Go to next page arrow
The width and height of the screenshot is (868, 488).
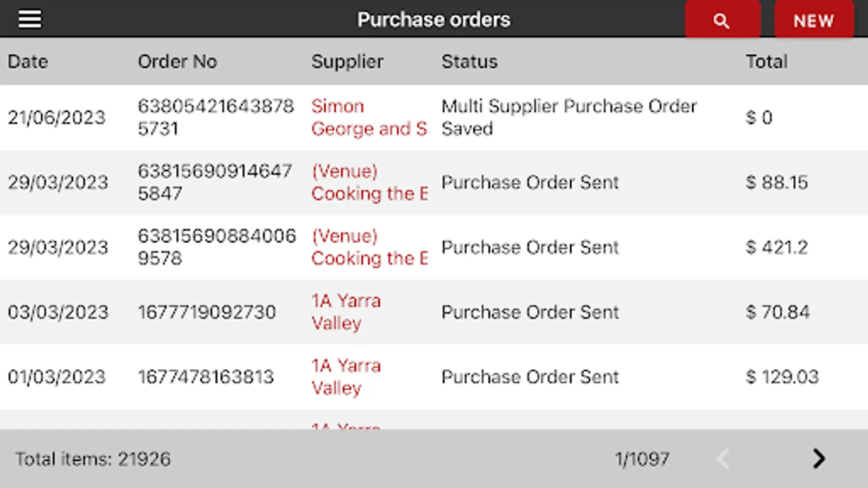coord(819,459)
